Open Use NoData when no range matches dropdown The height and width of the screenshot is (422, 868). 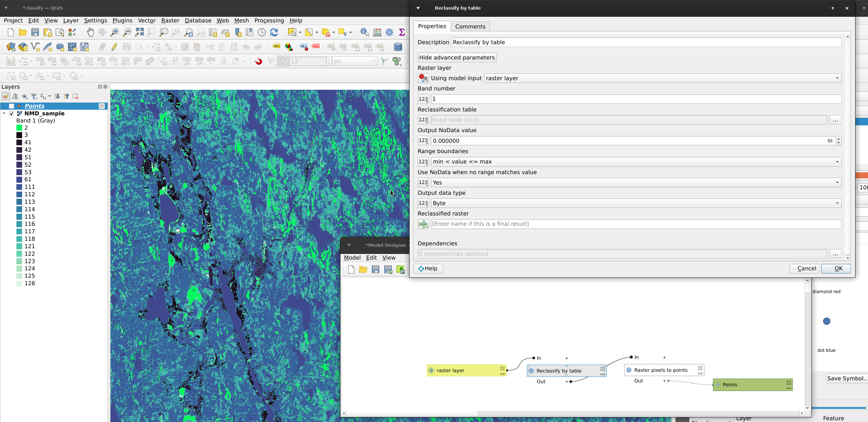[x=636, y=183]
